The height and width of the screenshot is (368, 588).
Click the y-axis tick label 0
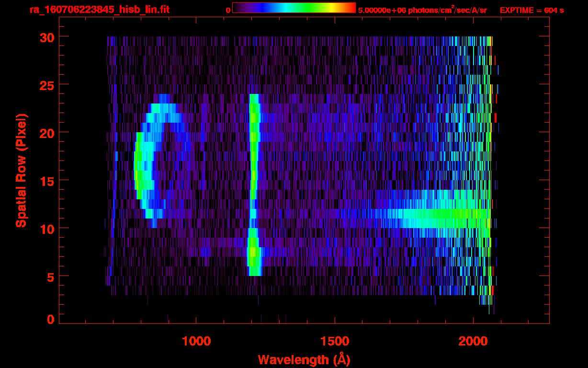coord(51,320)
